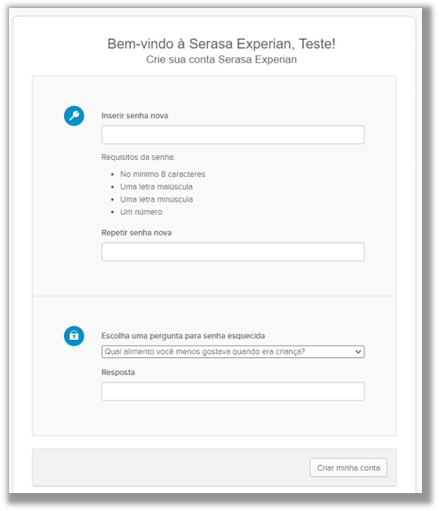Focus the Repetir senha nova field

coord(233,252)
